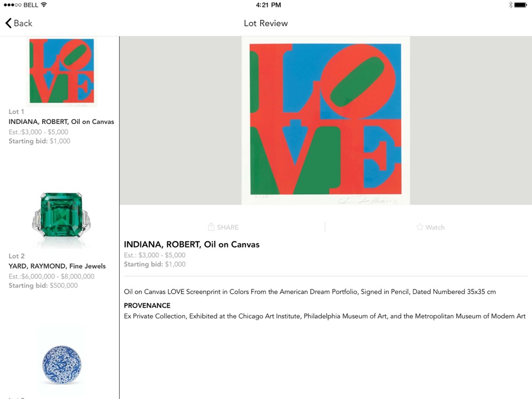Tap the Bluetooth status icon
The height and width of the screenshot is (399, 532).
tap(510, 5)
